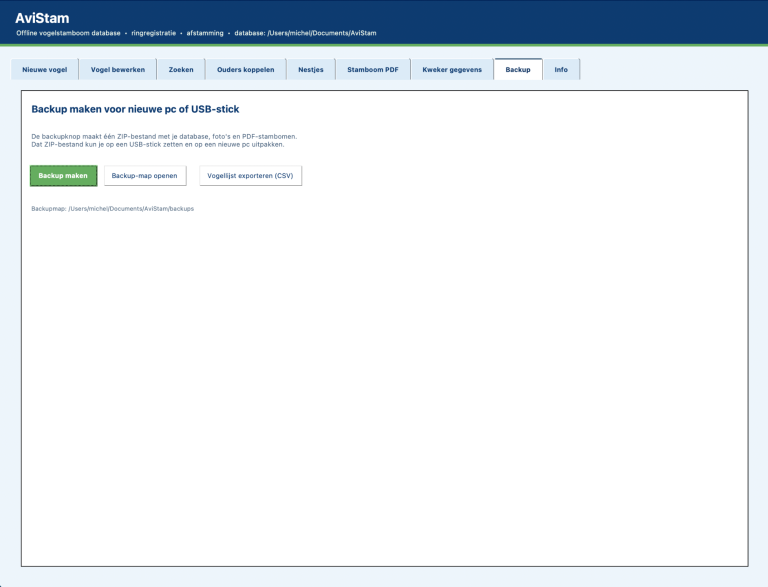Click the Backupmap path label below the buttons
Image resolution: width=768 pixels, height=587 pixels.
pos(113,209)
